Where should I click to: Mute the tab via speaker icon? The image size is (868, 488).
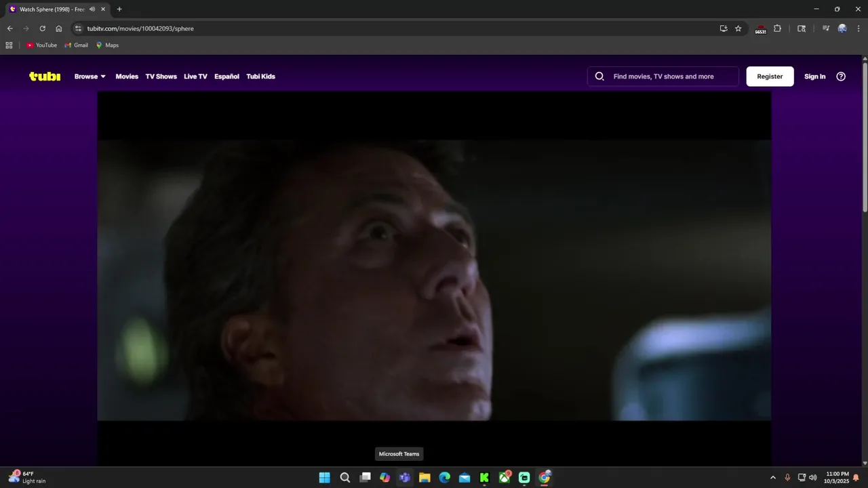92,9
